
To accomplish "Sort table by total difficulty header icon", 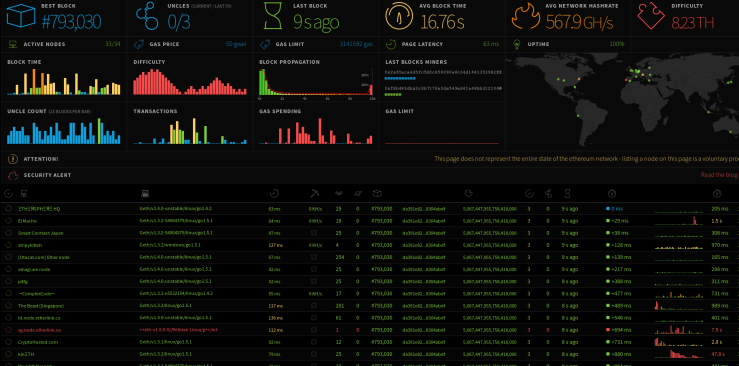I will pos(468,193).
